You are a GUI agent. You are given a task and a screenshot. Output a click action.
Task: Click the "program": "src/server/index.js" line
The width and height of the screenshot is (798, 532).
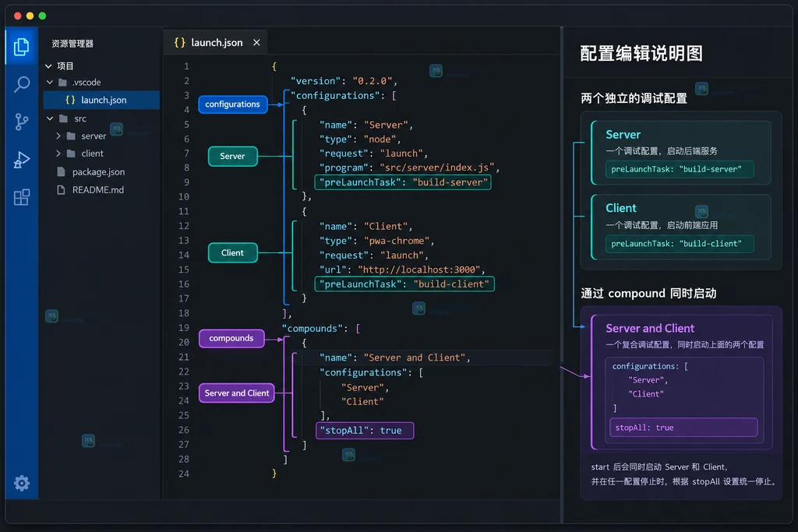[x=409, y=167]
